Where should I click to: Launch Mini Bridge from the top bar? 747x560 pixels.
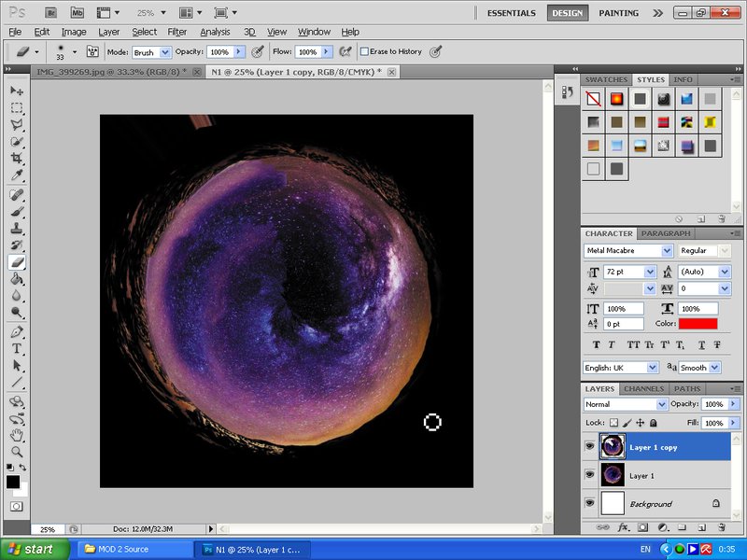[x=78, y=13]
